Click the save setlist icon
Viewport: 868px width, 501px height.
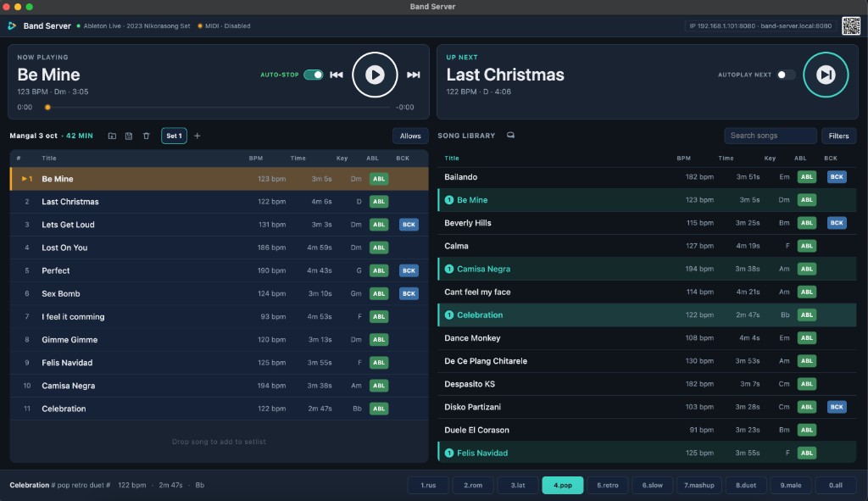129,136
